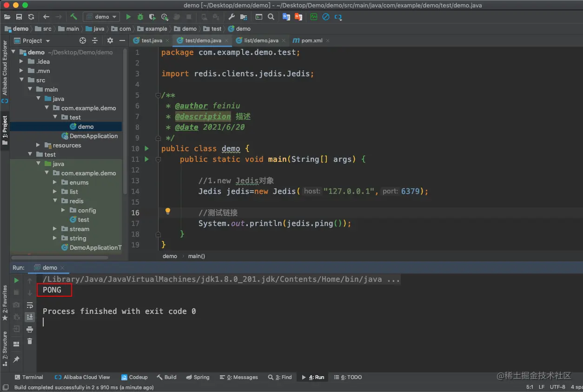Image resolution: width=583 pixels, height=392 pixels.
Task: Click run gutter arrow on line 11
Action: point(147,159)
